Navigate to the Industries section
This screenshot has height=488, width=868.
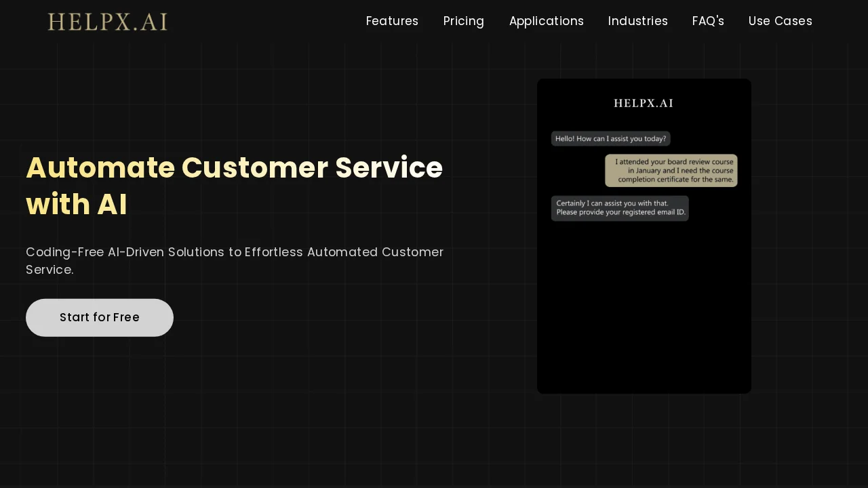(637, 21)
